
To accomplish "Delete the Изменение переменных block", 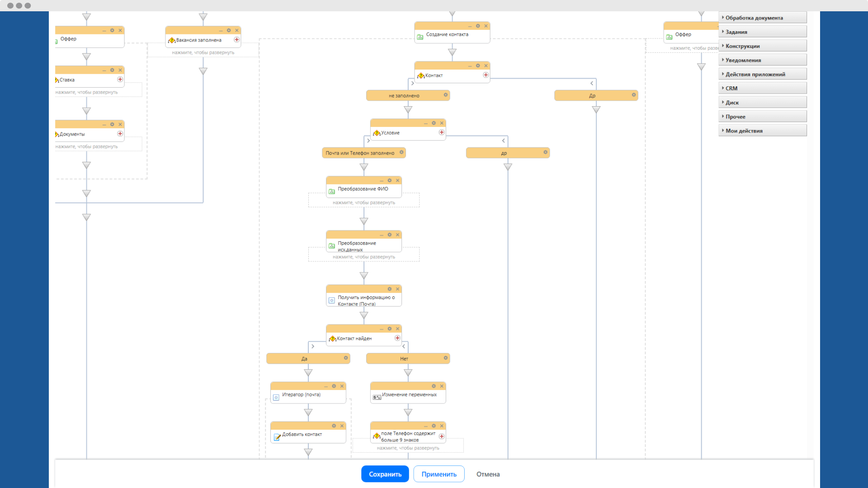I will tap(442, 386).
